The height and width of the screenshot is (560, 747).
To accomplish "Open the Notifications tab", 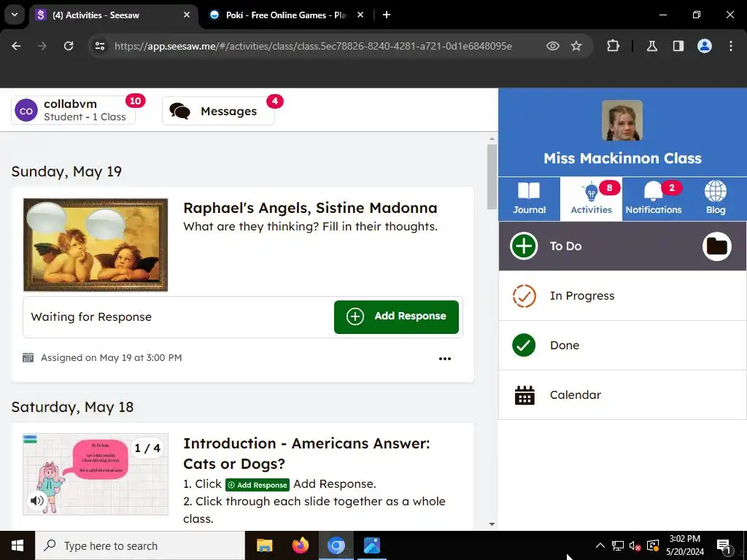I will click(653, 199).
